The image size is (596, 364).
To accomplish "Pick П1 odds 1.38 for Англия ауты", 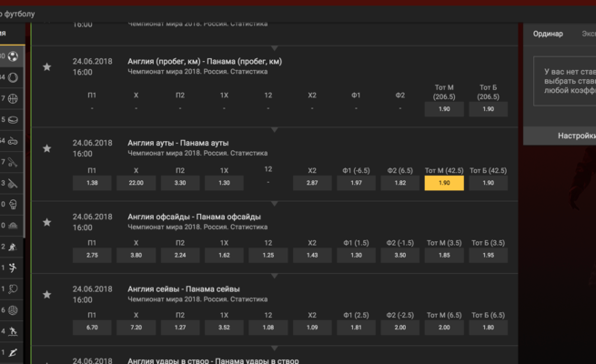I will (91, 183).
